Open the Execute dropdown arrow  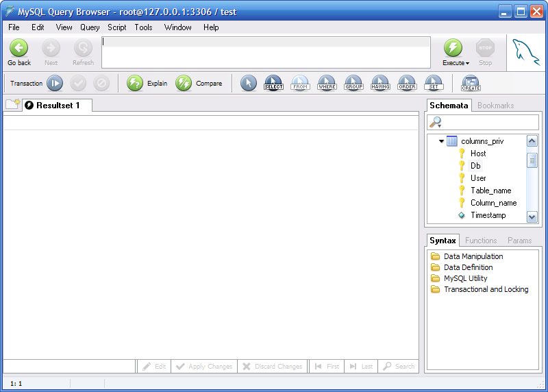pos(467,63)
